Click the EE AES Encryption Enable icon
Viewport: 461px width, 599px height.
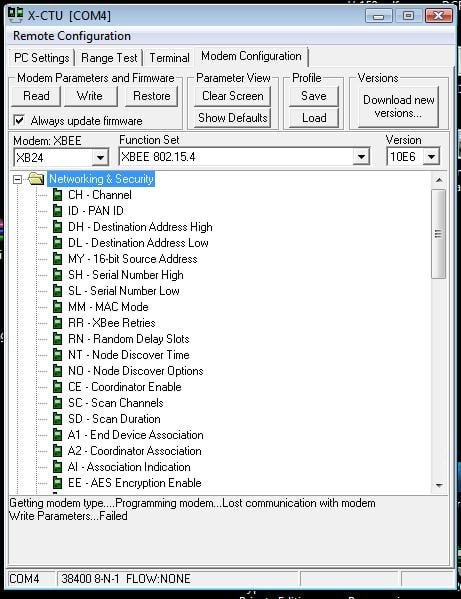tap(57, 484)
